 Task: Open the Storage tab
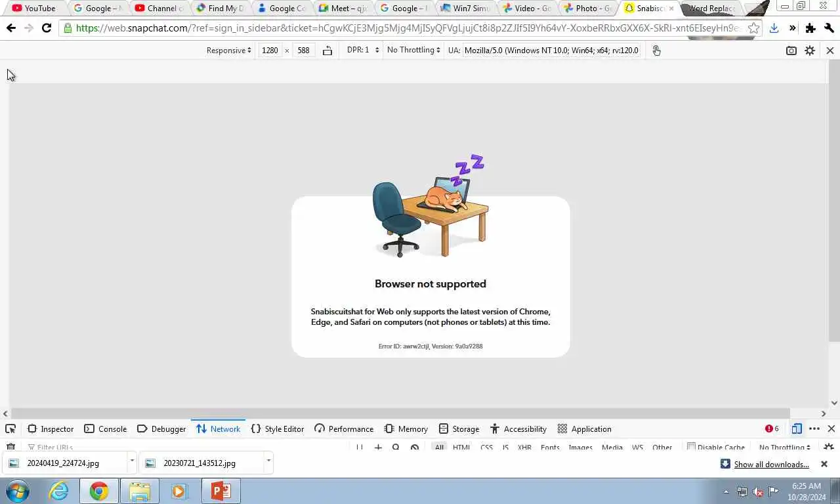coord(459,429)
